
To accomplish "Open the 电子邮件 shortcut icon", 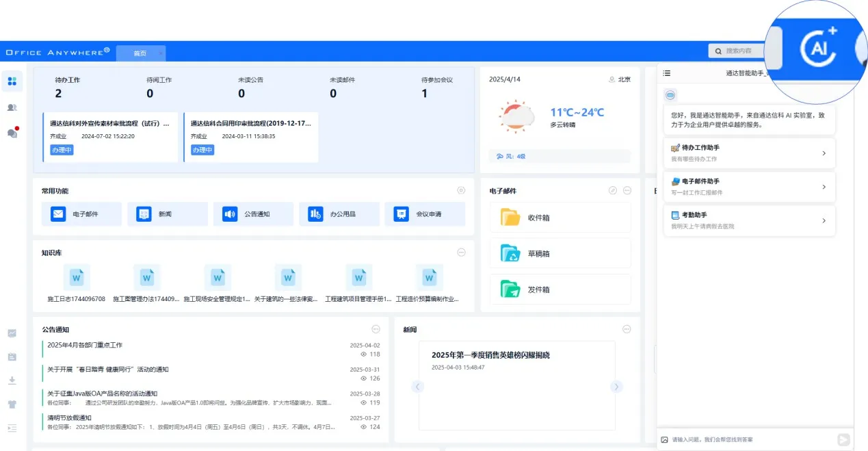I will pos(58,214).
